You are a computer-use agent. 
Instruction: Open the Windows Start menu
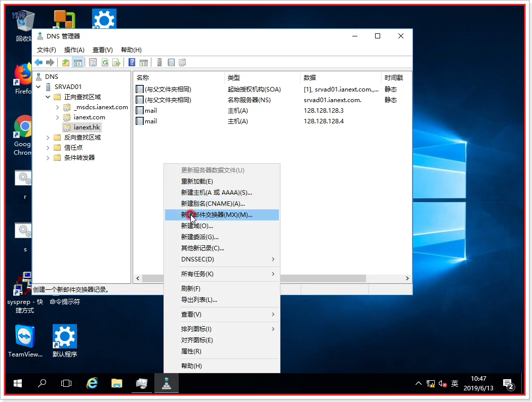coord(18,383)
